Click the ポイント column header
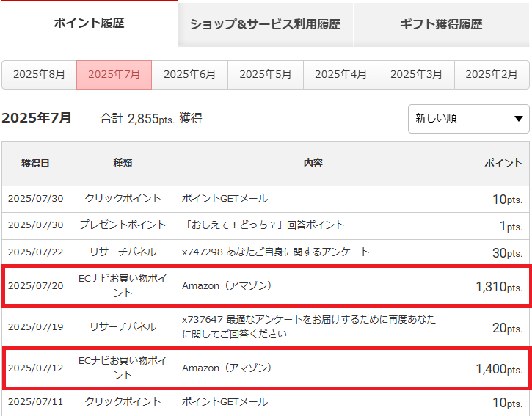 pyautogui.click(x=503, y=164)
